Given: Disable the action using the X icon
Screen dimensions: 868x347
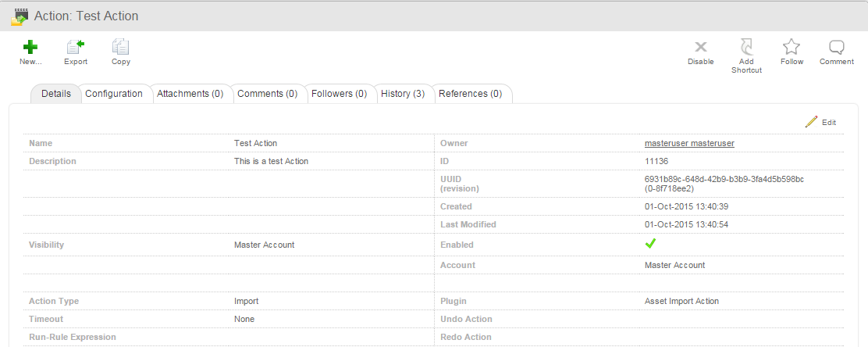Looking at the screenshot, I should tap(701, 48).
